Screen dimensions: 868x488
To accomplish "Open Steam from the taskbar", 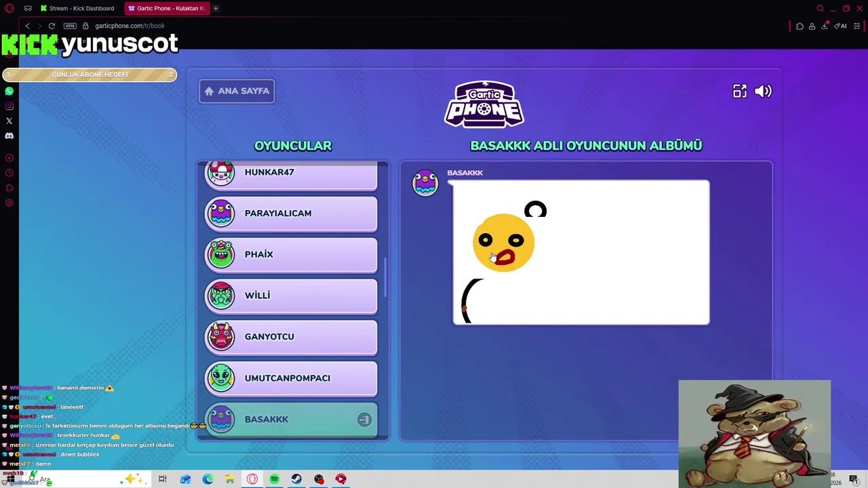I will [297, 479].
